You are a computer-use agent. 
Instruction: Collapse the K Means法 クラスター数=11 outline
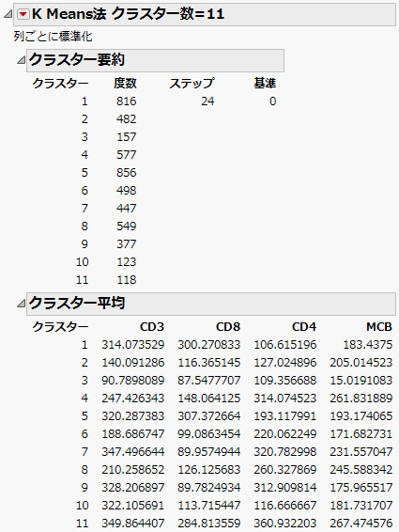[x=8, y=14]
